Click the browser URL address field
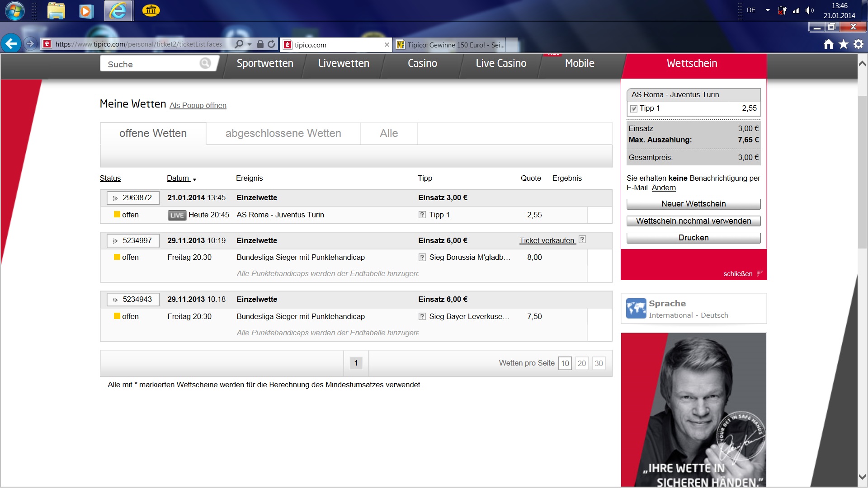868x488 pixels. coord(138,44)
